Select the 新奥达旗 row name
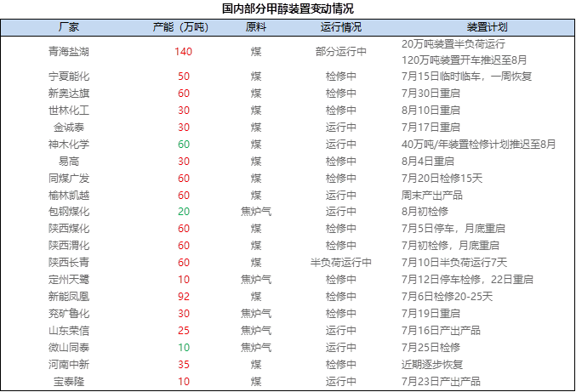Image resolution: width=576 pixels, height=392 pixels. pos(69,94)
